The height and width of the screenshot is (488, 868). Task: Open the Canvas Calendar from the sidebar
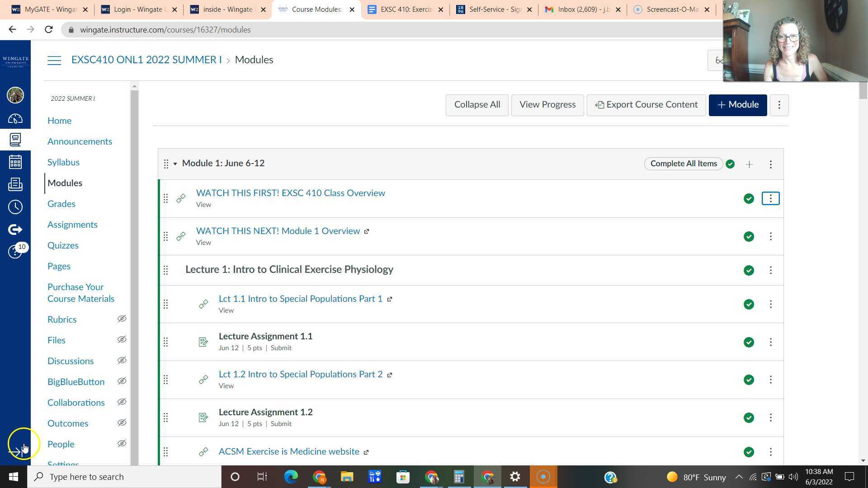point(15,161)
